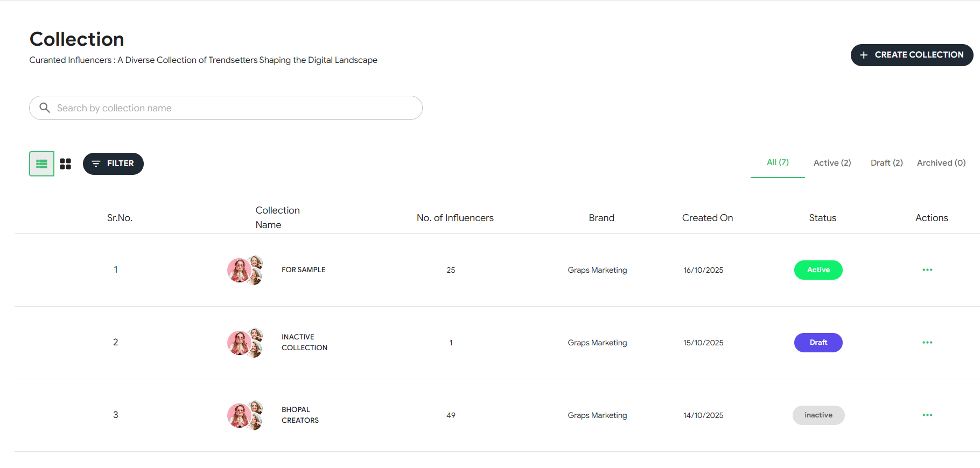This screenshot has width=980, height=468.
Task: Switch to the Active (2) tab
Action: coord(832,163)
